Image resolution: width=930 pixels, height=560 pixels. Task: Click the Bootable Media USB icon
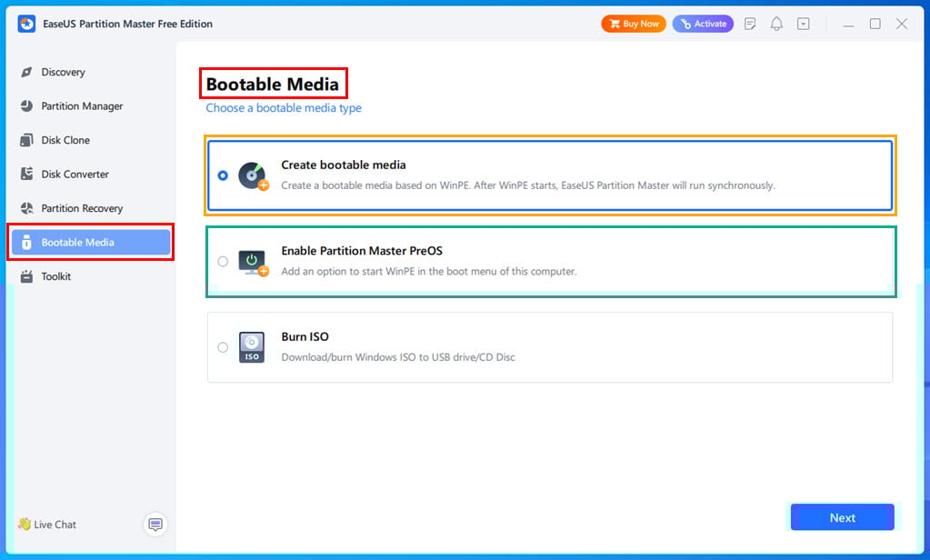point(26,242)
